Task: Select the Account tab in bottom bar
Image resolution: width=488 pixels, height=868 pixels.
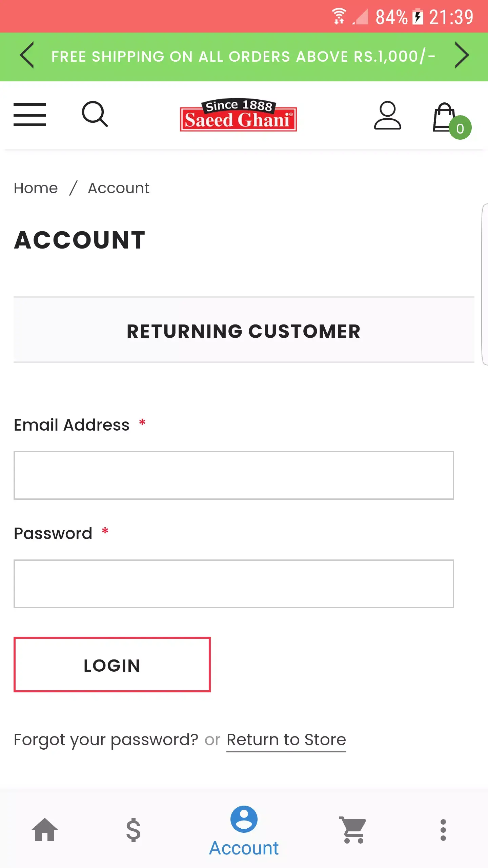Action: [x=244, y=831]
